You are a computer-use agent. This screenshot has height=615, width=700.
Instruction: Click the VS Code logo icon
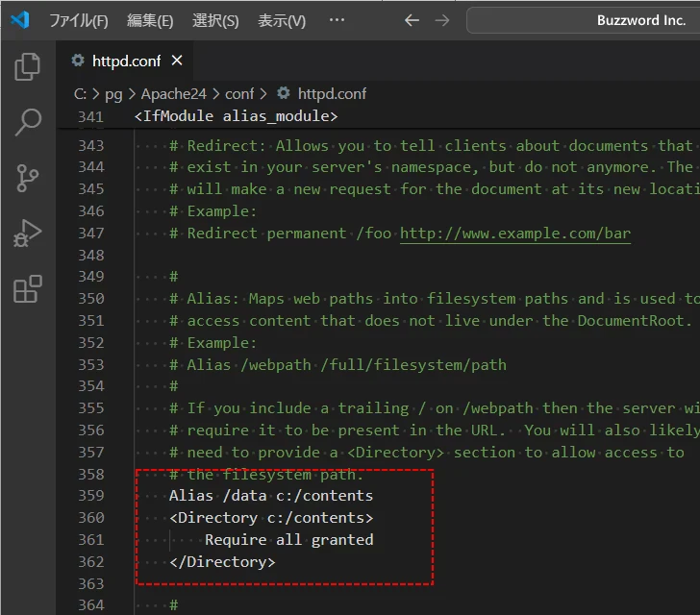pyautogui.click(x=20, y=20)
